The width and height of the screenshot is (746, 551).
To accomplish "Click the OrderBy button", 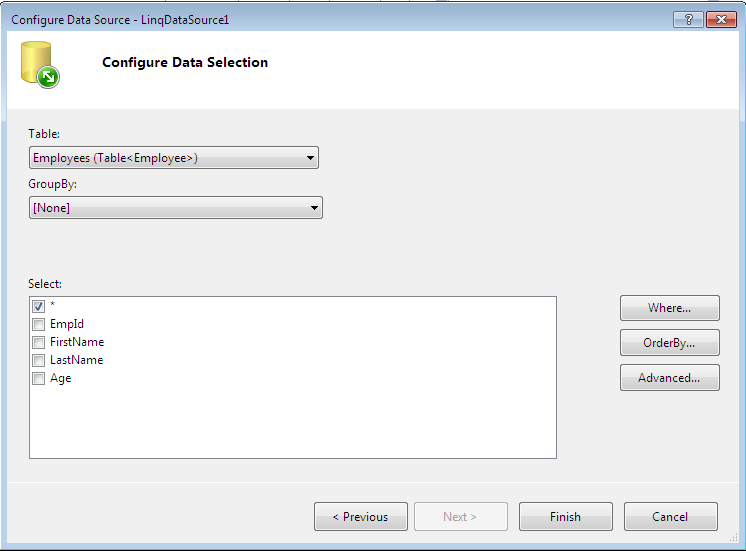I will [669, 343].
